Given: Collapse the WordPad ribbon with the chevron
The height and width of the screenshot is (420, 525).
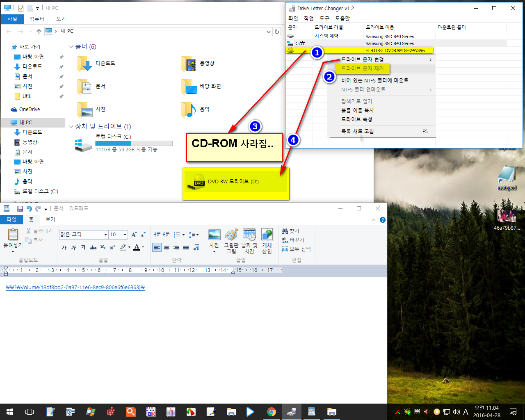Looking at the screenshot, I should [374, 220].
